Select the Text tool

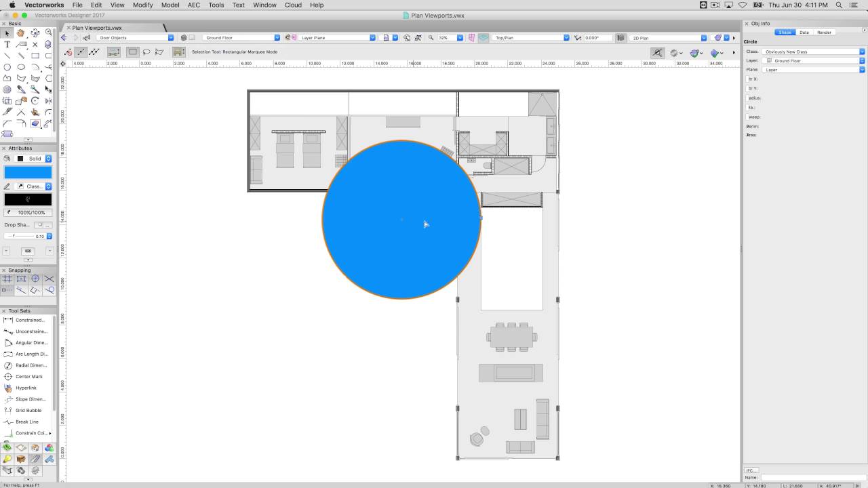pyautogui.click(x=7, y=44)
